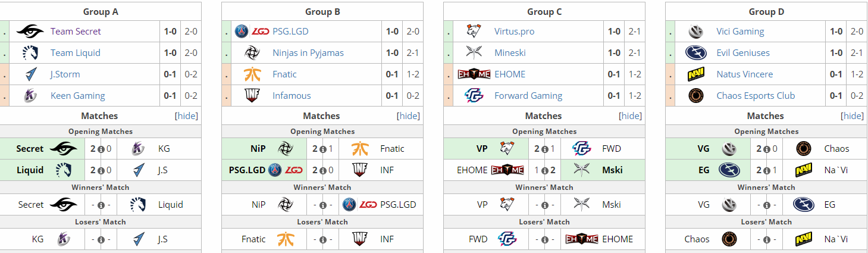This screenshot has height=253, width=868.
Task: Open the Forward Gaming team link
Action: coord(528,96)
